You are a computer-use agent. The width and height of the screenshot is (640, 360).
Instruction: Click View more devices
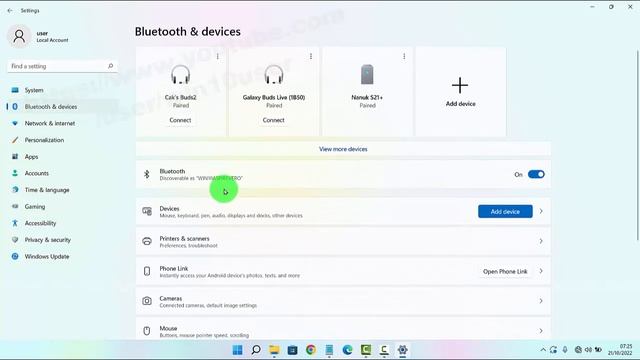pyautogui.click(x=343, y=149)
